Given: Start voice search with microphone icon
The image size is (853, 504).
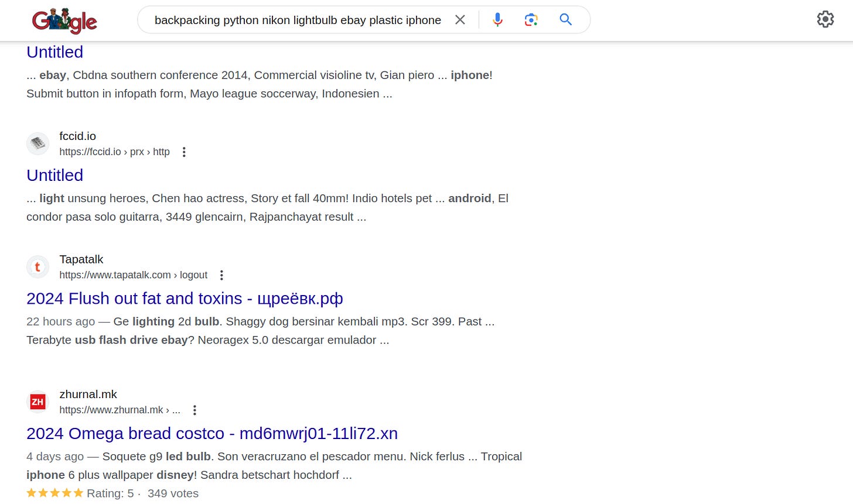Looking at the screenshot, I should pyautogui.click(x=497, y=20).
